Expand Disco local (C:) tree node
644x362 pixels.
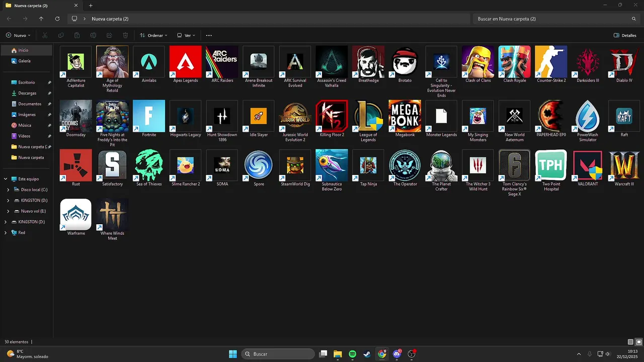[8, 190]
